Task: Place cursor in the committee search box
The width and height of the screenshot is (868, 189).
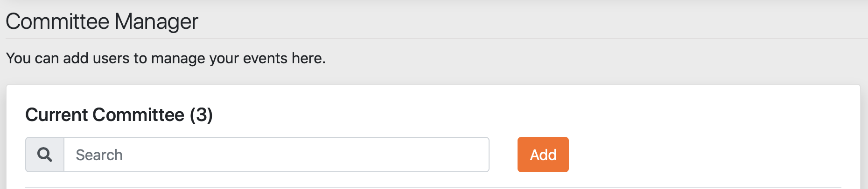Action: point(276,155)
